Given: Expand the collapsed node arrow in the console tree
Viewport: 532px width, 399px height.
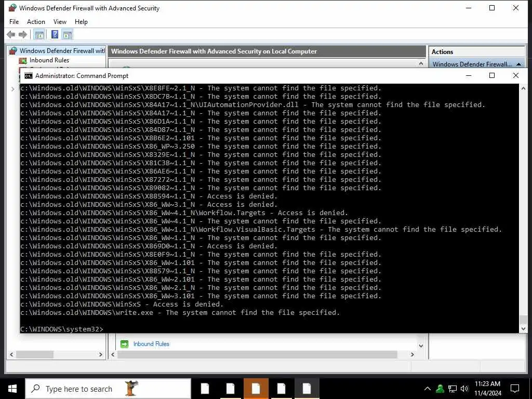Looking at the screenshot, I should click(x=13, y=89).
